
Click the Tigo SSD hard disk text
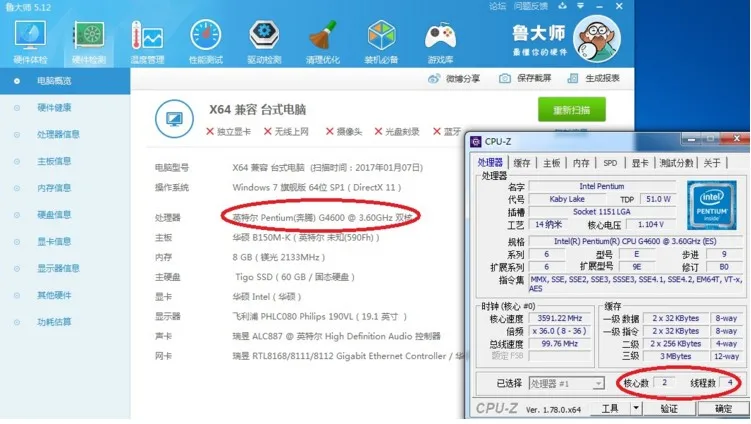[295, 277]
